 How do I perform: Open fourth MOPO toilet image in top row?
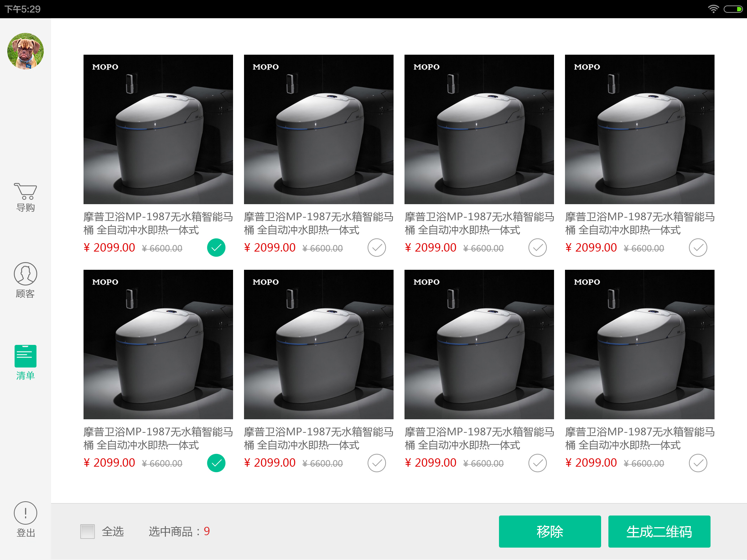pyautogui.click(x=640, y=129)
